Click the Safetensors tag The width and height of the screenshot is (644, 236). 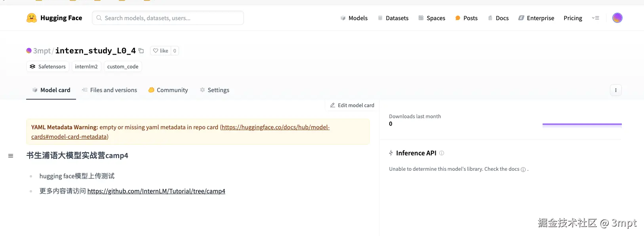pyautogui.click(x=48, y=66)
